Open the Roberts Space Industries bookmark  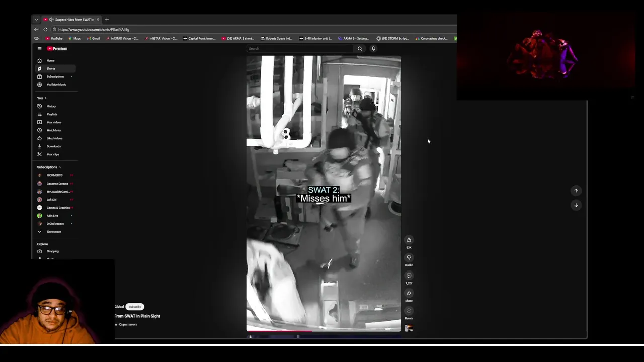point(276,38)
